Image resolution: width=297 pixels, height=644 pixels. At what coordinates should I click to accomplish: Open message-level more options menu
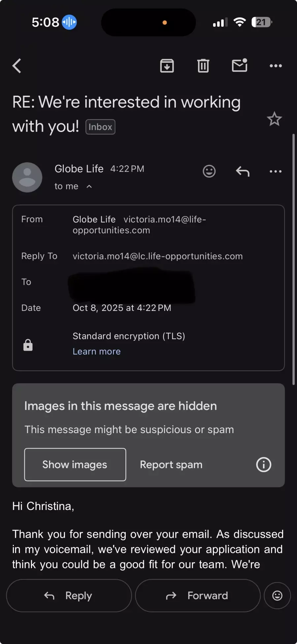click(276, 171)
